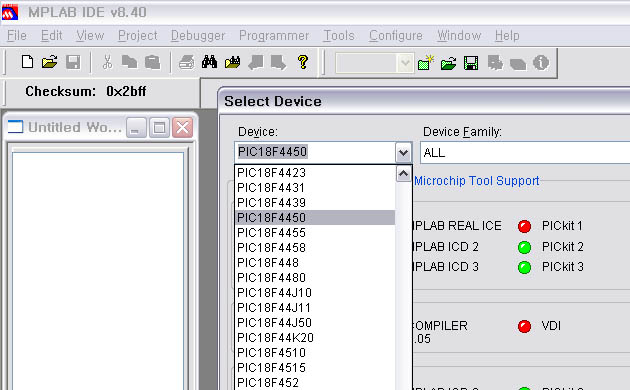Open the Tools menu
The width and height of the screenshot is (630, 390).
[x=339, y=35]
